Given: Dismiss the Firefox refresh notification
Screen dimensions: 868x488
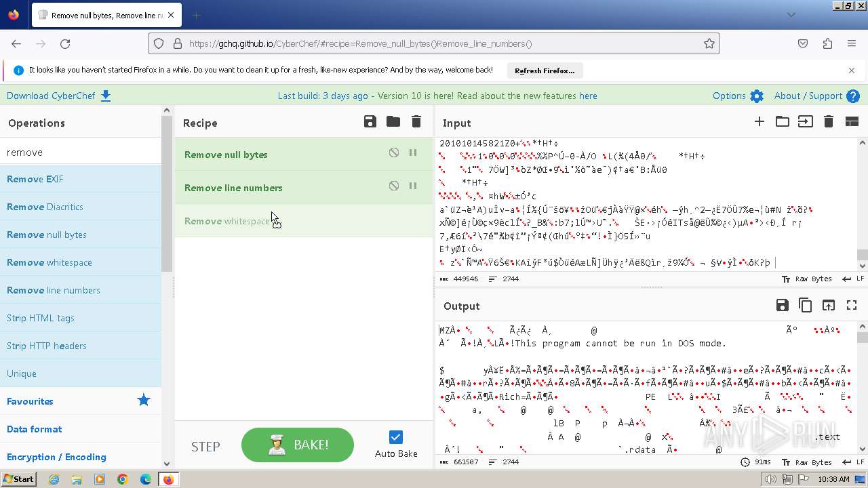Looking at the screenshot, I should (x=852, y=70).
